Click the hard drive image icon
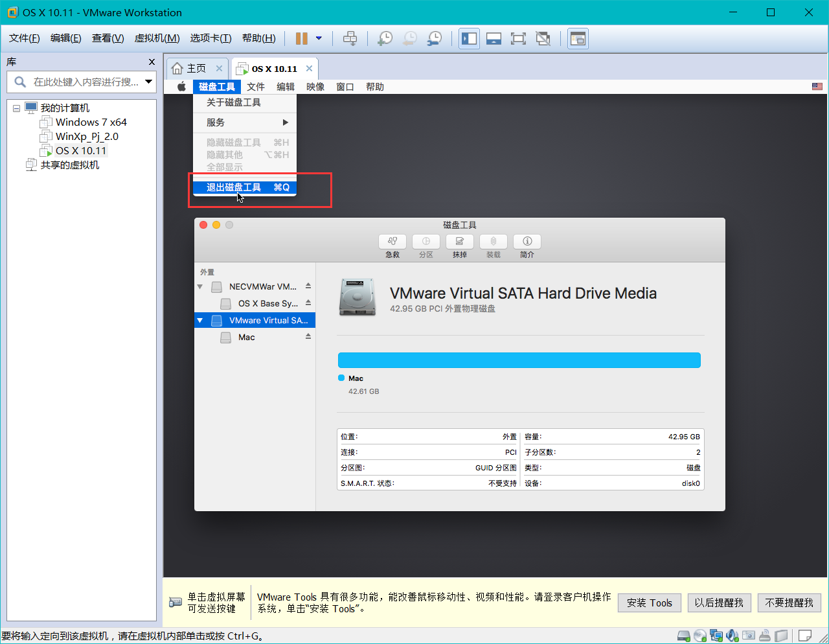 click(357, 297)
